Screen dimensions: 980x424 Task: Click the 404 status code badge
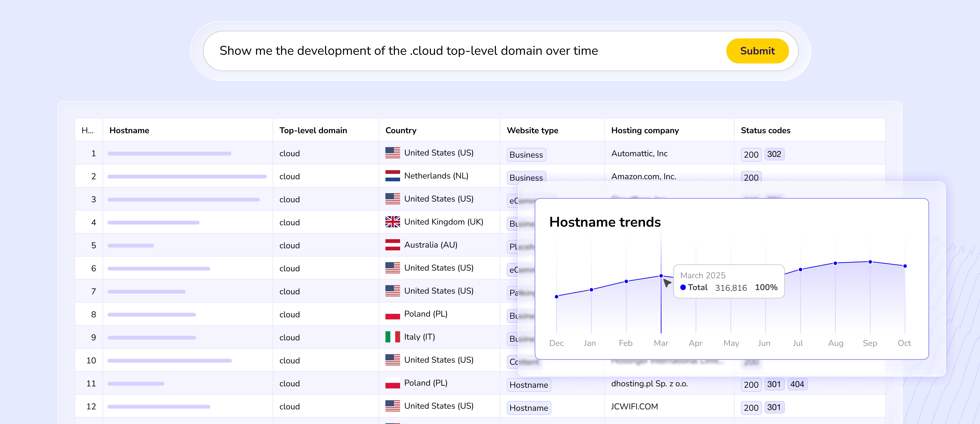coord(797,384)
